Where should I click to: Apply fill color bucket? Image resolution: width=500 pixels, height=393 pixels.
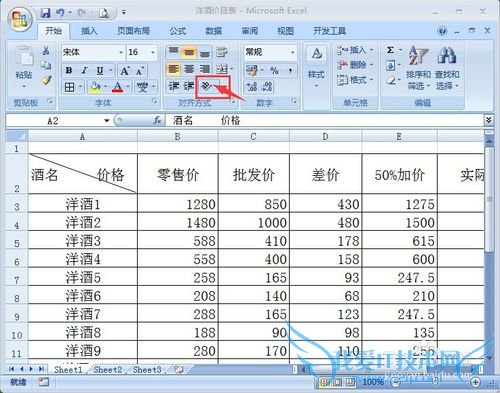coord(95,87)
